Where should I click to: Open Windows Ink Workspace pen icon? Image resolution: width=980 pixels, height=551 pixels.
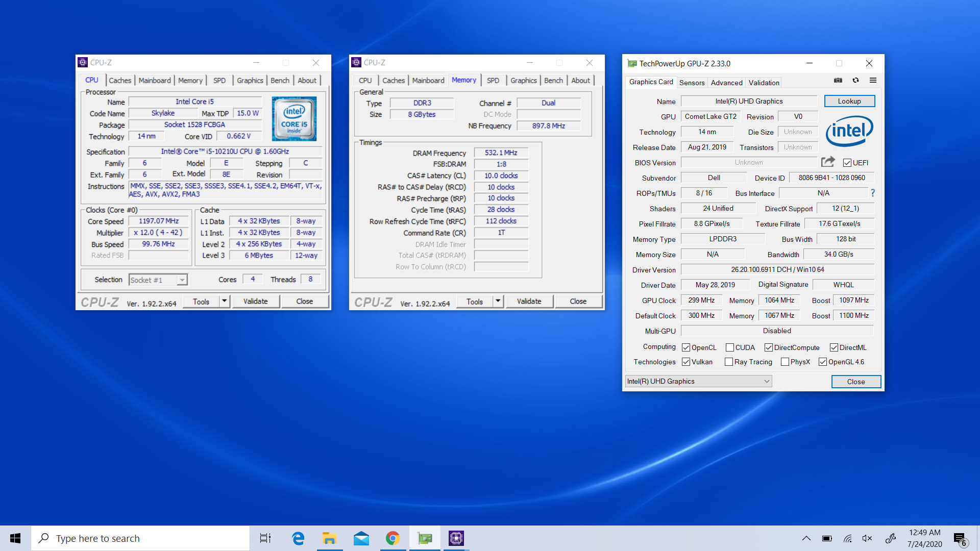click(891, 538)
